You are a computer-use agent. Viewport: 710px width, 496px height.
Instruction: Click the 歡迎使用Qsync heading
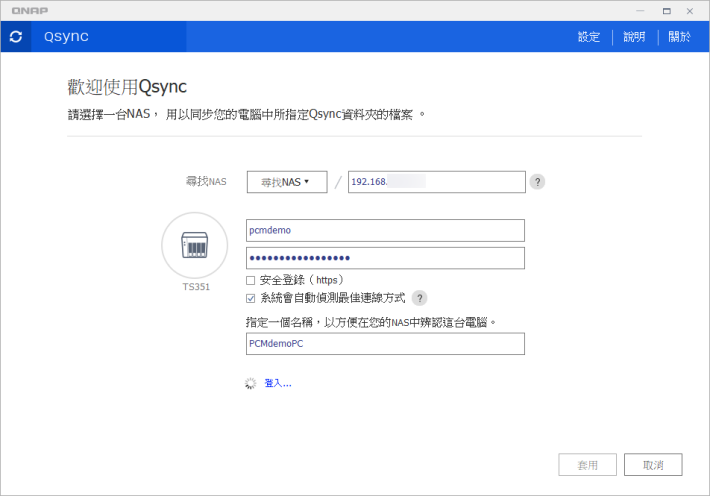point(127,87)
